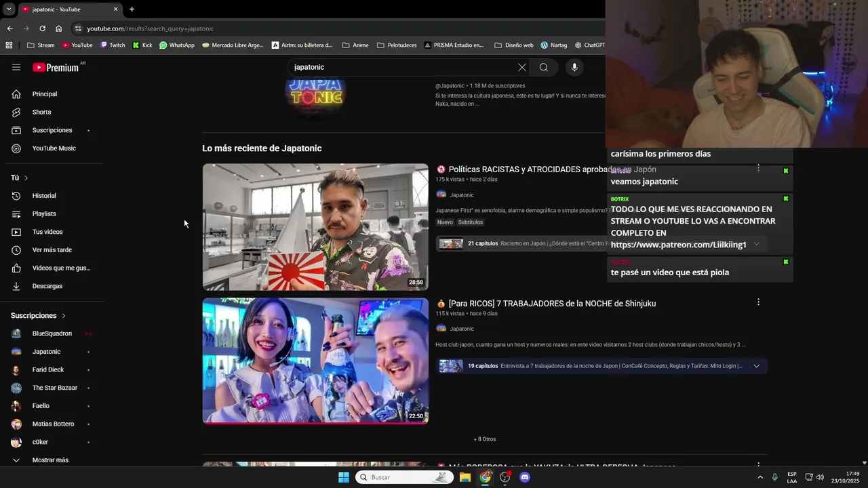
Task: Open the YouTube bookmark
Action: (x=77, y=45)
